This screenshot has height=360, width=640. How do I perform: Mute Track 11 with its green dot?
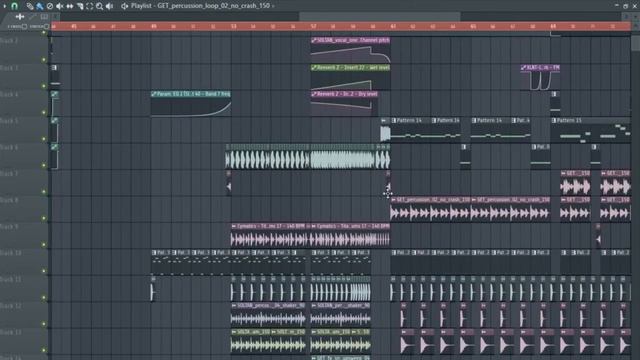44,298
